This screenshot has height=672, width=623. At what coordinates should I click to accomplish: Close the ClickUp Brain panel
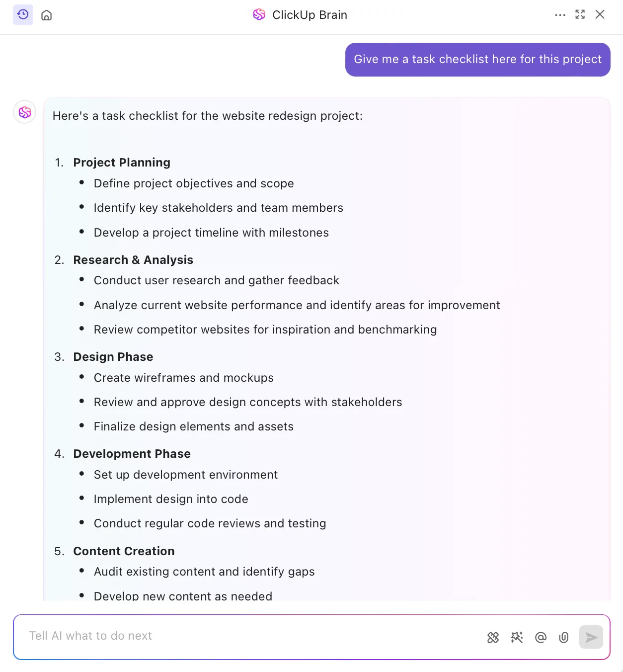[x=600, y=14]
